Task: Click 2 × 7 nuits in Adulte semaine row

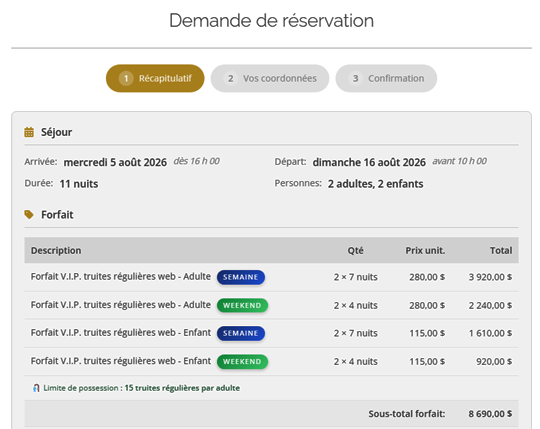Action: point(355,277)
